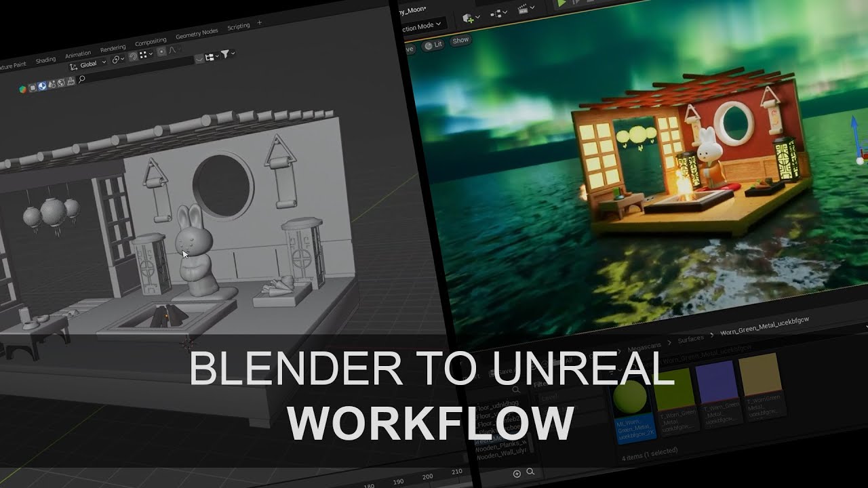Open the snap element options dropdown
Viewport: 868px width, 488px height.
point(146,55)
